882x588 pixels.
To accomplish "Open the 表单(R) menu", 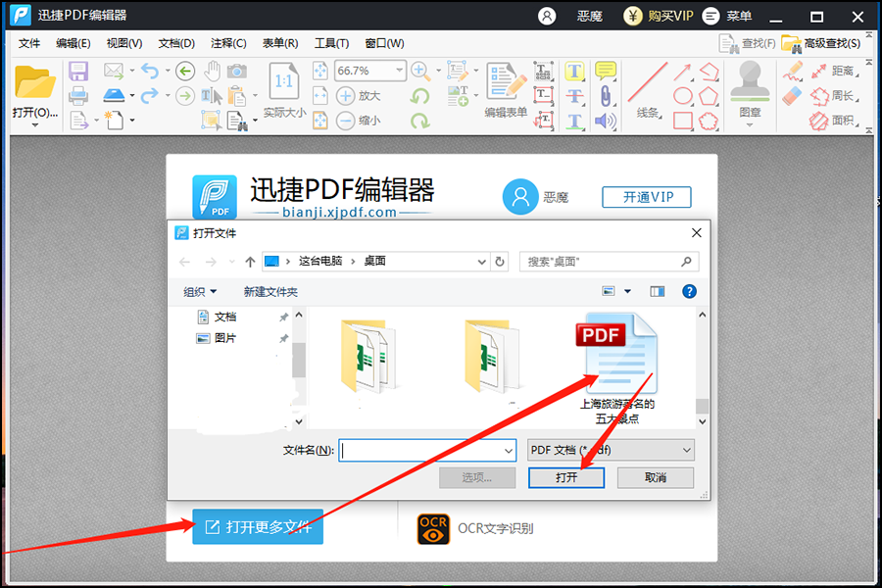I will point(280,43).
